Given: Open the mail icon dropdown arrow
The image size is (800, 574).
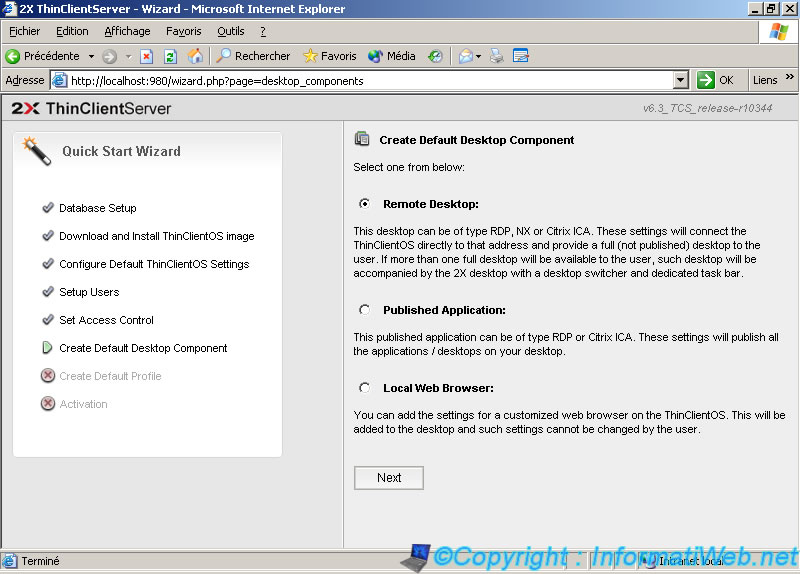Looking at the screenshot, I should coord(478,56).
